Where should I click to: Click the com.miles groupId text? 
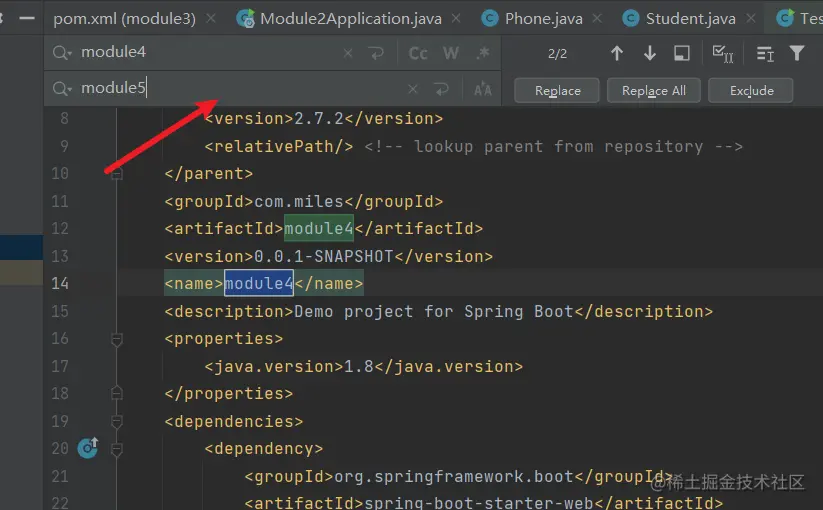click(x=299, y=201)
